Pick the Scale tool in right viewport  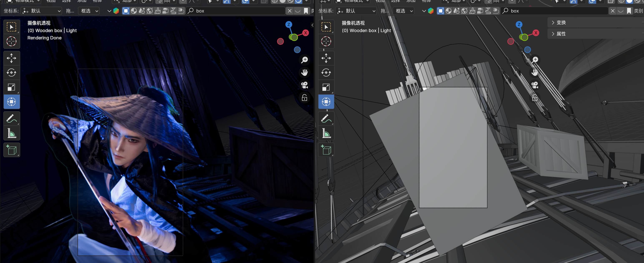tap(326, 87)
